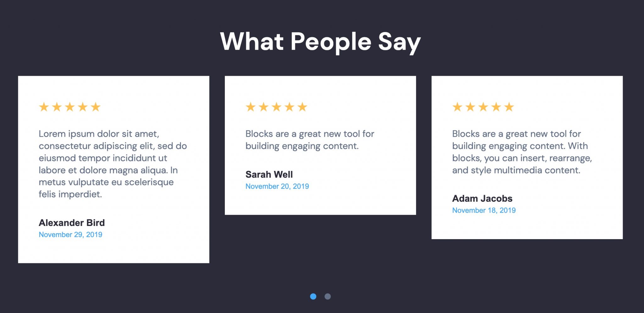Select the active blue carousel dot
Screen dimensions: 644x313
pos(313,296)
